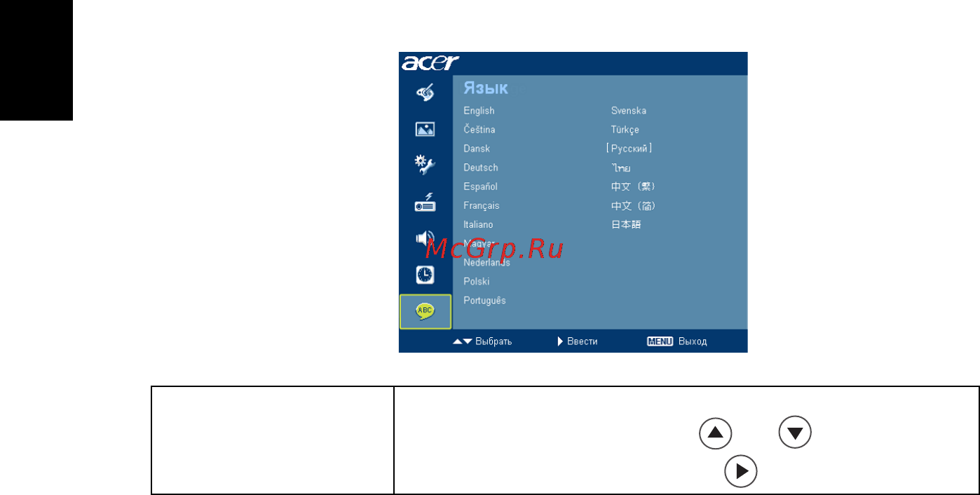Image resolution: width=980 pixels, height=495 pixels.
Task: Click the round up arrow button icon
Action: (715, 433)
